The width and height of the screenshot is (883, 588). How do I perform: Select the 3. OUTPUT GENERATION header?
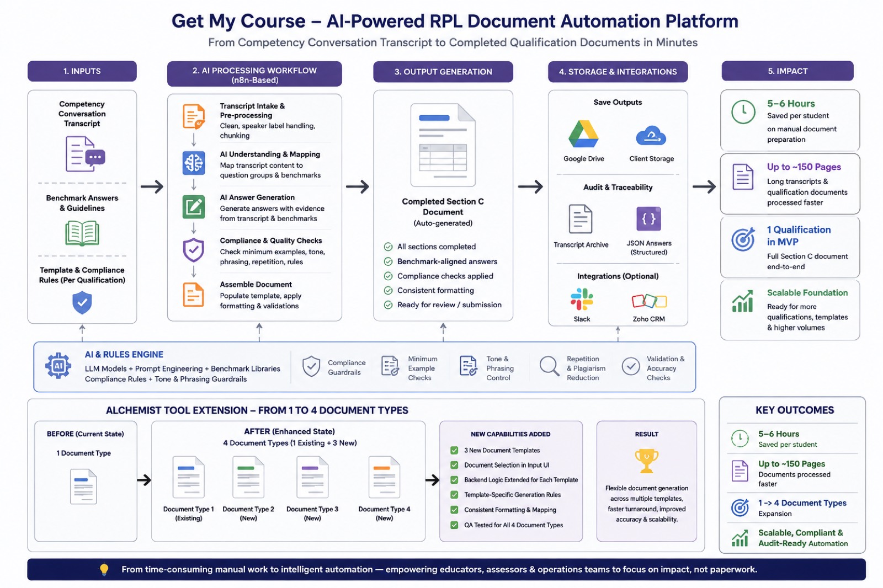coord(443,72)
